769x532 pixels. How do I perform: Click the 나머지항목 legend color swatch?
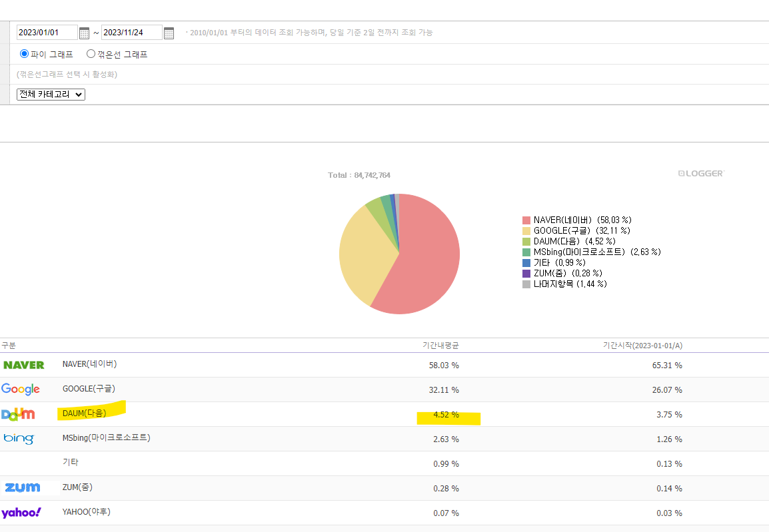click(x=526, y=284)
